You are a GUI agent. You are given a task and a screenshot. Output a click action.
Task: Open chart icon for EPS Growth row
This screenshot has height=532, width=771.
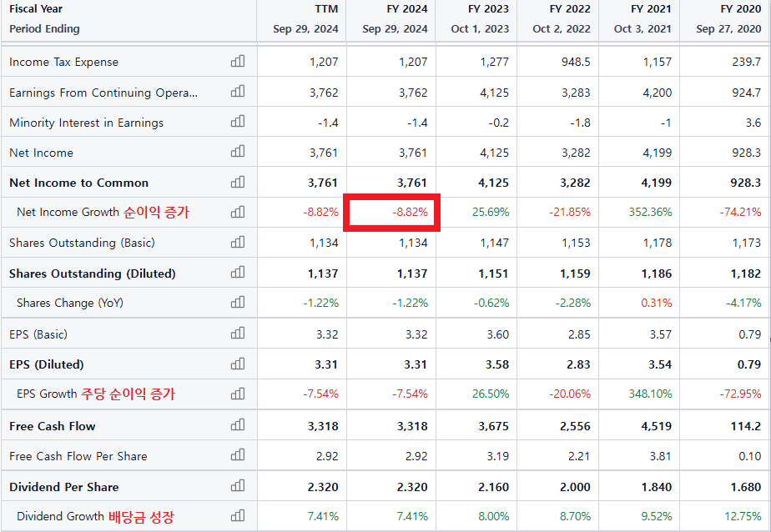238,394
